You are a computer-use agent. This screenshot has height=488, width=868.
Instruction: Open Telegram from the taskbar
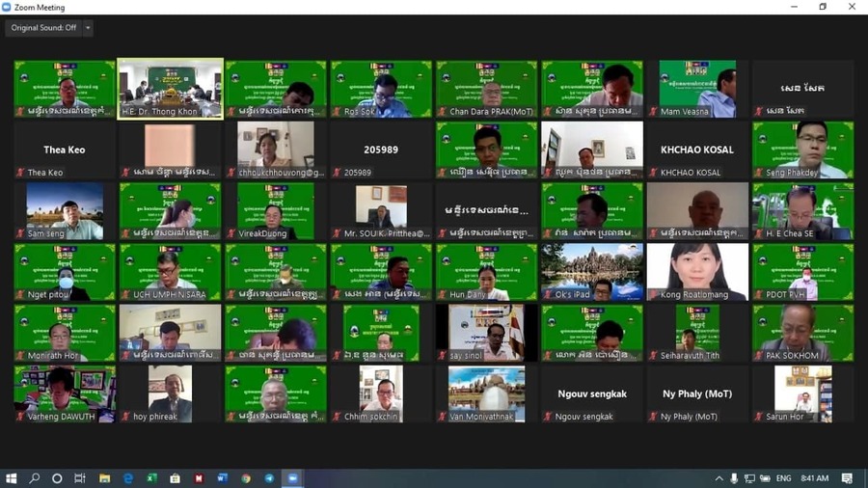(269, 478)
